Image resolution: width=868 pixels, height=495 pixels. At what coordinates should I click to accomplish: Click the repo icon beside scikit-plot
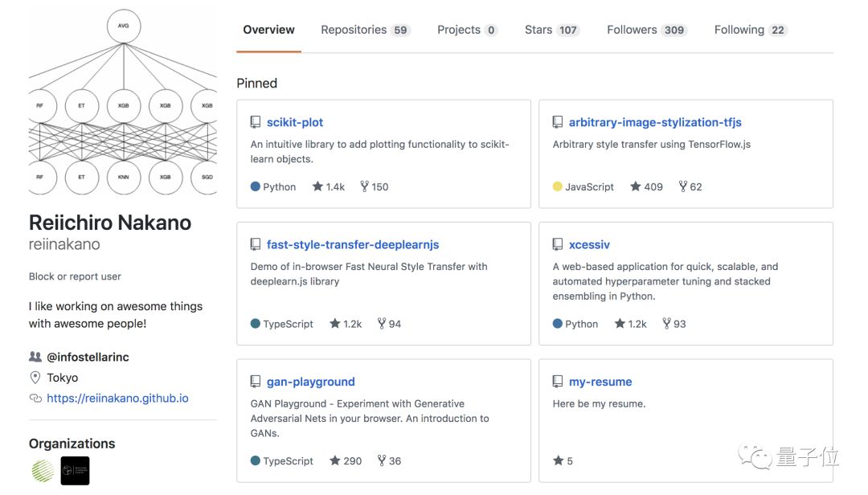pos(256,122)
